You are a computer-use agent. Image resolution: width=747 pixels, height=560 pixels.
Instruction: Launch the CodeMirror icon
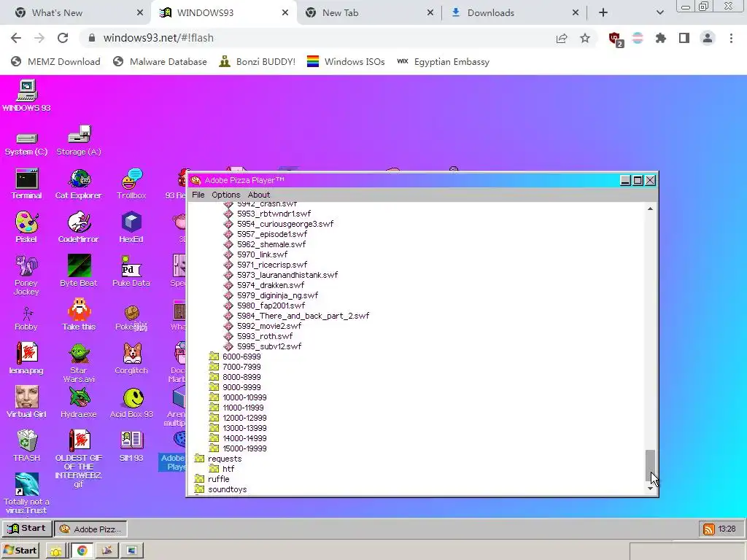tap(79, 227)
